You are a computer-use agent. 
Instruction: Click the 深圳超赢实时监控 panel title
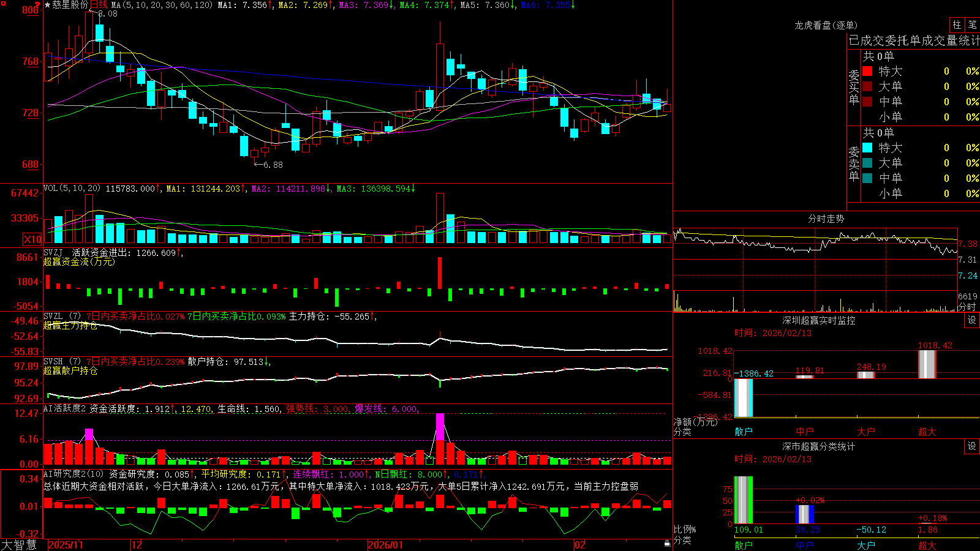(819, 320)
